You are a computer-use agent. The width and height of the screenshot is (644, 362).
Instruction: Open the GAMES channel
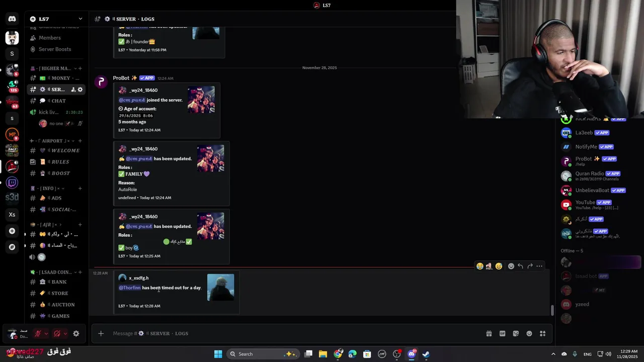pyautogui.click(x=56, y=316)
